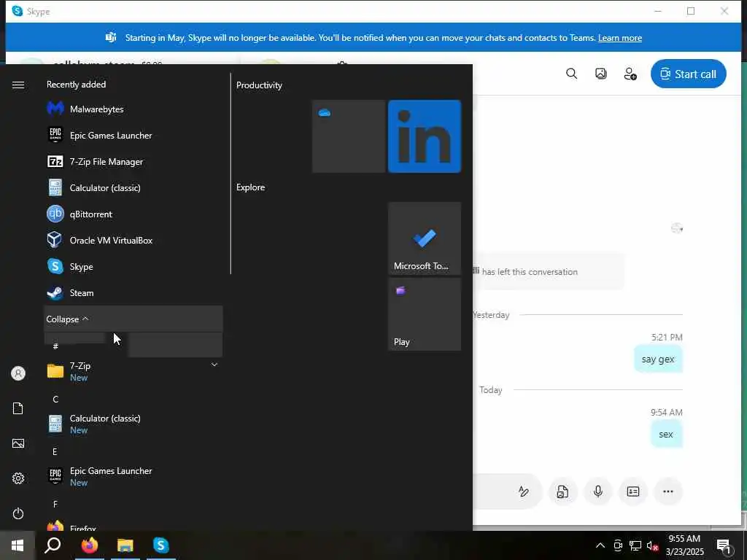The width and height of the screenshot is (747, 560).
Task: Add a person to the Skype conversation
Action: click(x=630, y=74)
